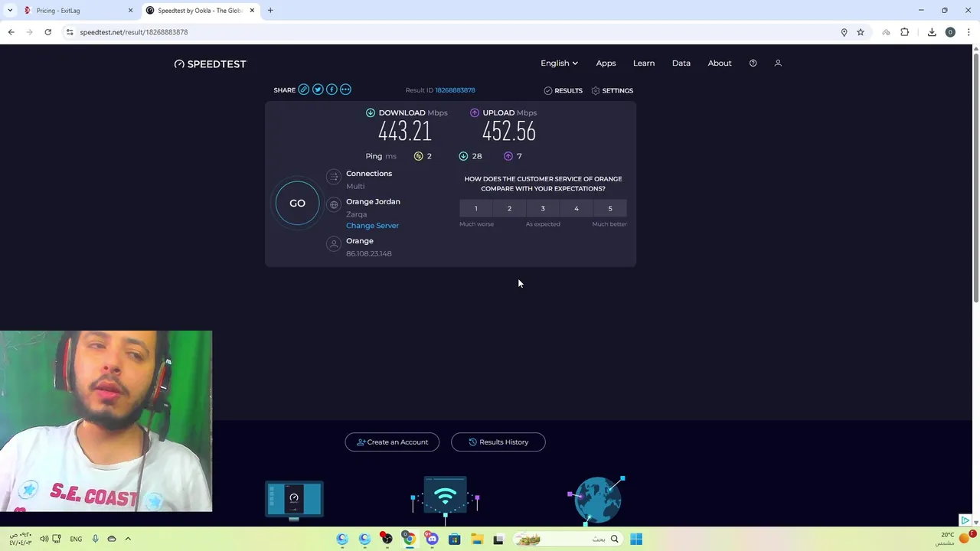This screenshot has width=980, height=551.
Task: Click the download speed 443.21
Action: 404,132
